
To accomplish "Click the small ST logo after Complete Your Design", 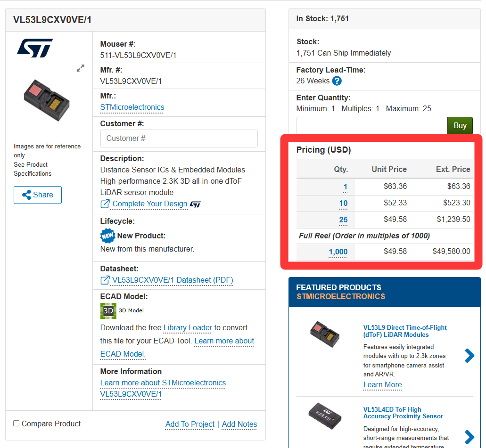I will click(x=195, y=204).
